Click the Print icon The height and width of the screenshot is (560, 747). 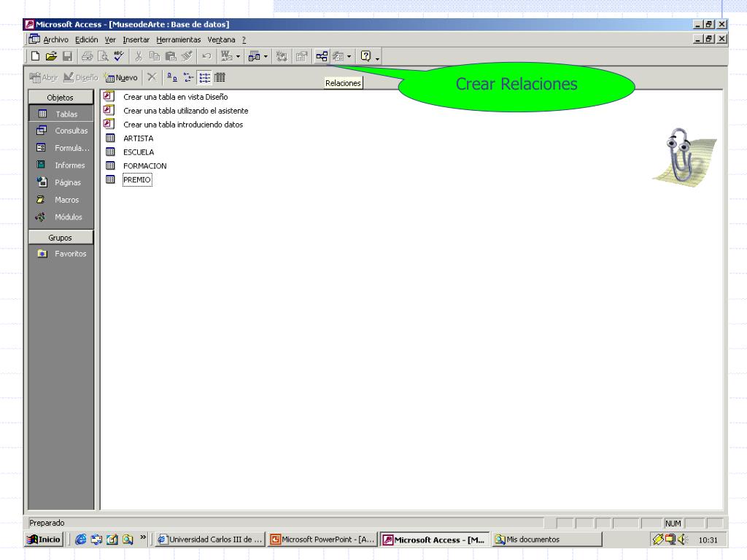[88, 56]
